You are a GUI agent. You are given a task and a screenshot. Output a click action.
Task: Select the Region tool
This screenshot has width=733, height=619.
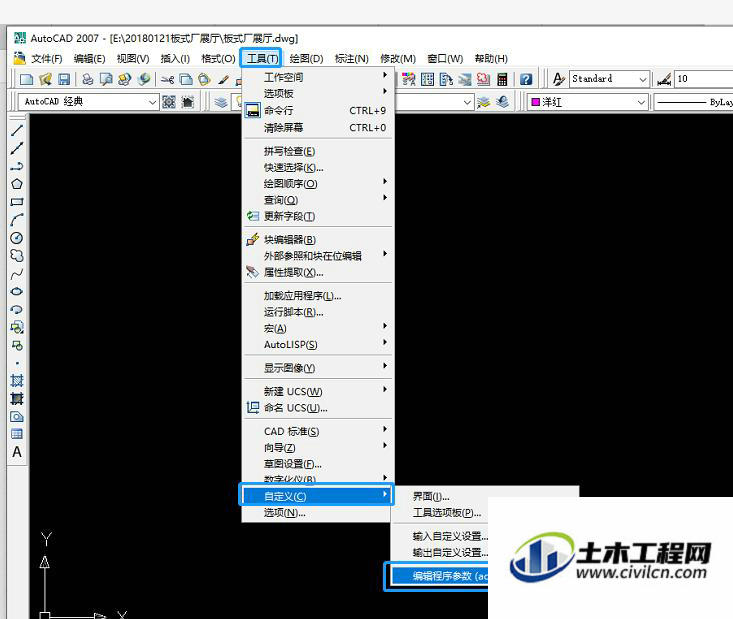click(17, 417)
